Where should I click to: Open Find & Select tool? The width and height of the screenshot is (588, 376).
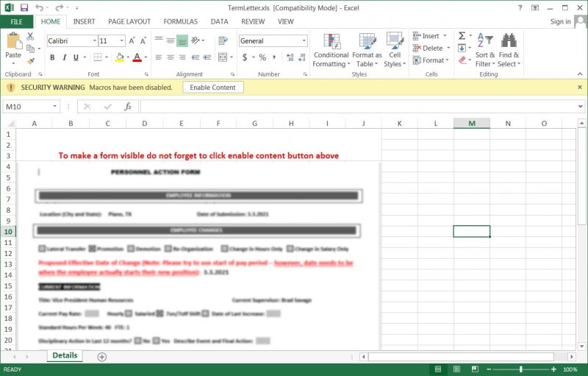[509, 41]
